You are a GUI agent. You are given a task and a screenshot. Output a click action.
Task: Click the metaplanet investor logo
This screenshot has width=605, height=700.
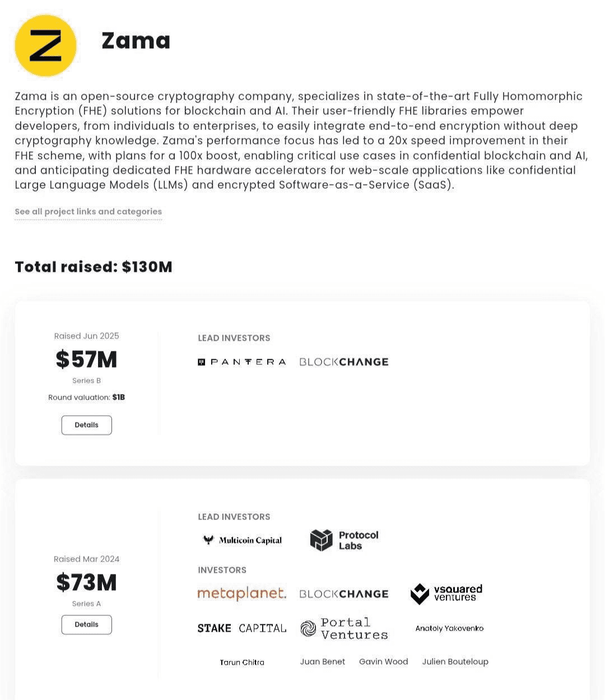coord(242,594)
